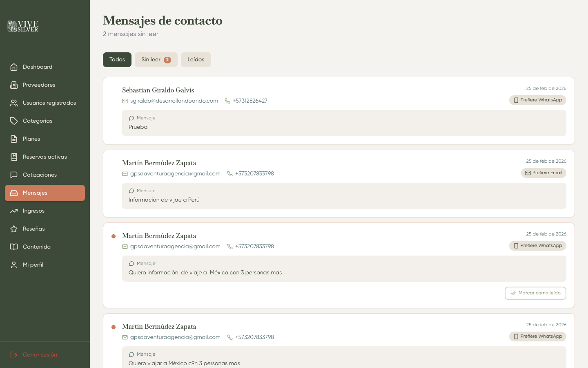
Task: Switch to the Leídos filter tab
Action: (x=196, y=59)
